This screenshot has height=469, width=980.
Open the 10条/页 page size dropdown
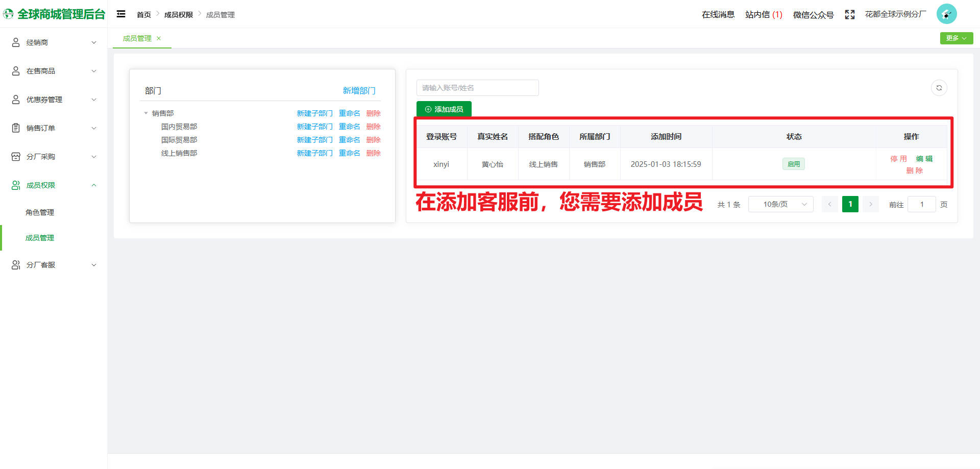point(780,204)
